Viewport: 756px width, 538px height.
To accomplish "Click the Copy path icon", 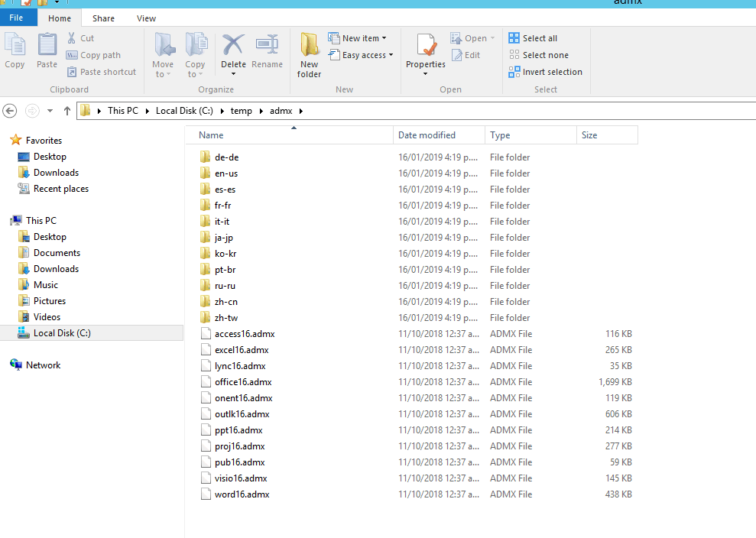I will 72,55.
